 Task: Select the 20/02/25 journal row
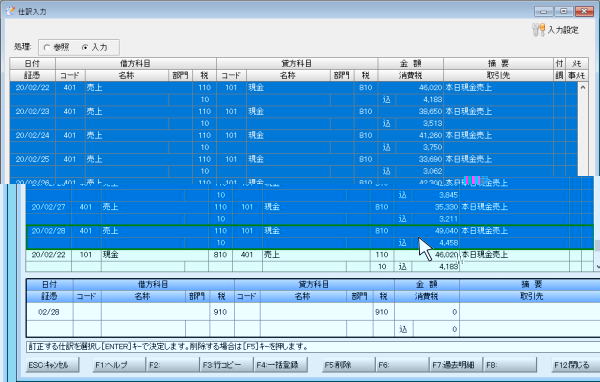(x=293, y=165)
